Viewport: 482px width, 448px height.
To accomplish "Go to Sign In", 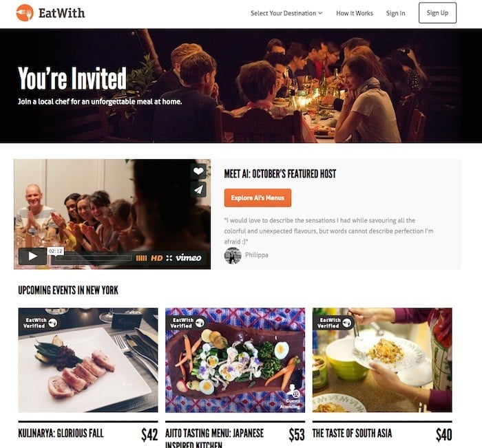I will [x=396, y=13].
